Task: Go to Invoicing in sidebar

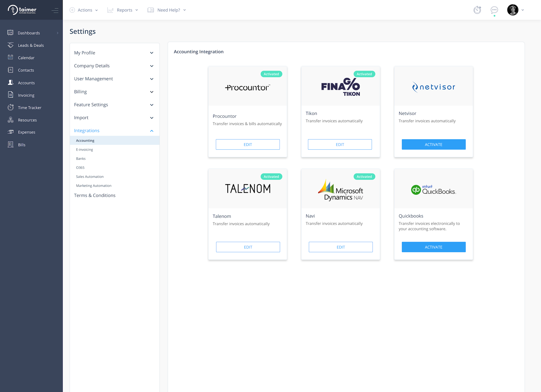Action: tap(26, 95)
